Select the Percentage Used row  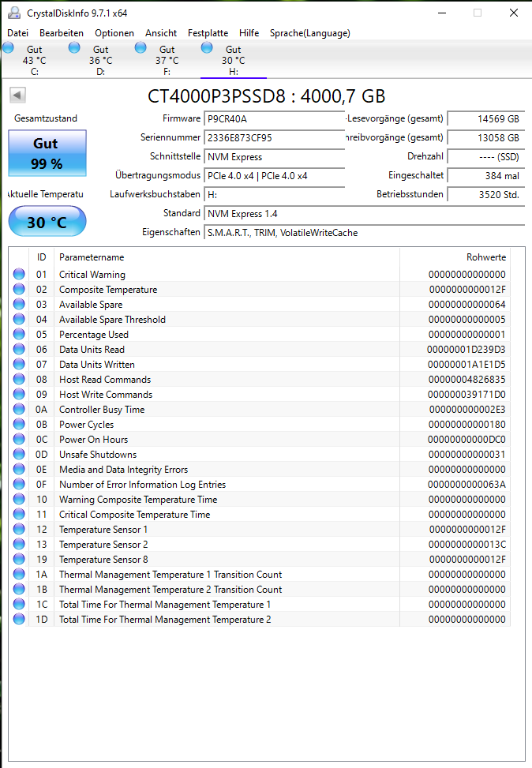(259, 334)
